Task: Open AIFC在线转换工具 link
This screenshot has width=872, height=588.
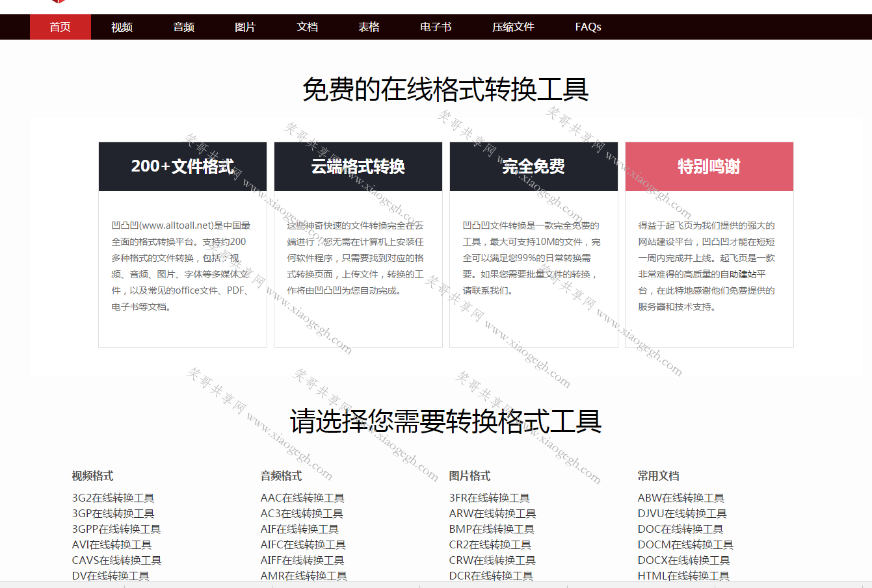Action: 303,544
